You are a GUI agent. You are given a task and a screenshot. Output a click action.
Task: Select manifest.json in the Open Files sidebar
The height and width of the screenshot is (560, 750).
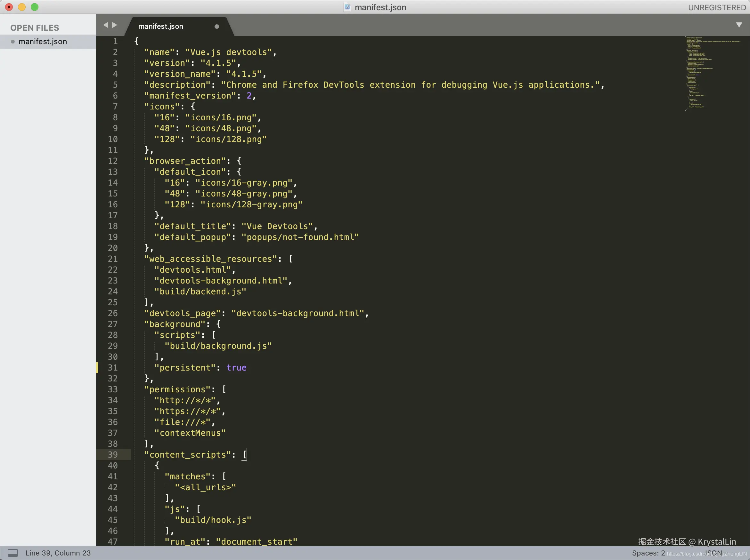coord(43,42)
